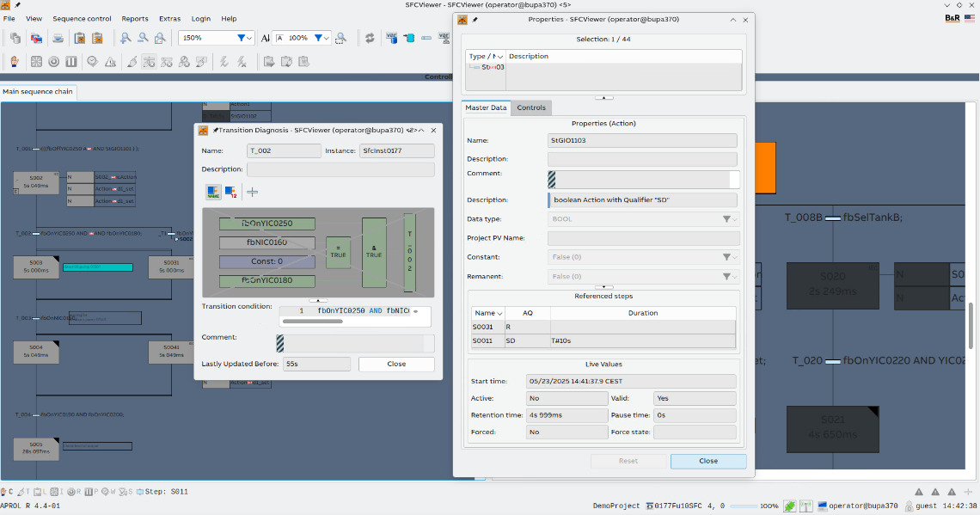Screen dimensions: 980x515
Task: Toggle the NAME display mode button
Action: 213,192
